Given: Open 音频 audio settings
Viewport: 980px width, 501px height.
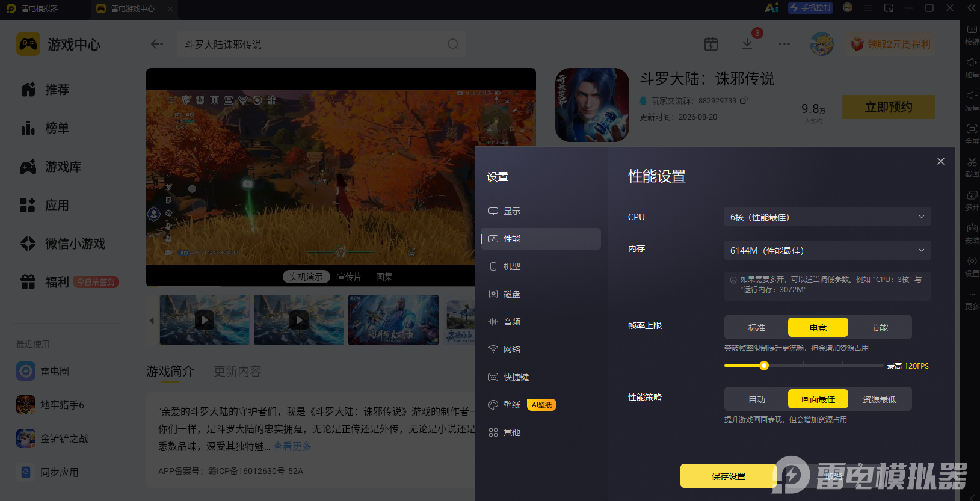Looking at the screenshot, I should click(541, 322).
